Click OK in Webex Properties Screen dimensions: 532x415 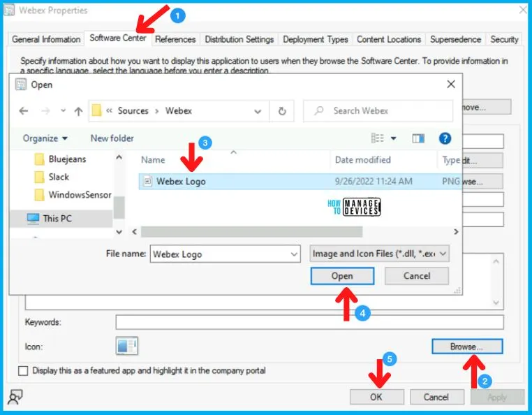pyautogui.click(x=376, y=397)
